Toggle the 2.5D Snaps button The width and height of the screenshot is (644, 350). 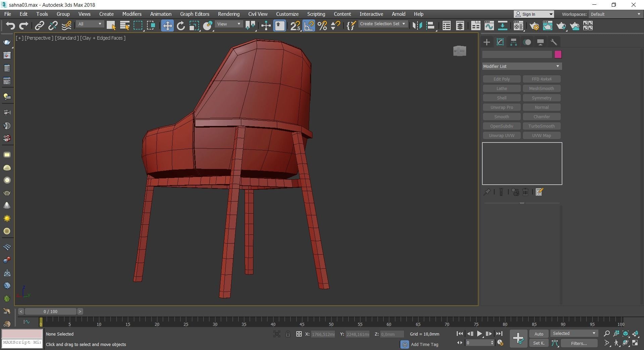point(295,26)
